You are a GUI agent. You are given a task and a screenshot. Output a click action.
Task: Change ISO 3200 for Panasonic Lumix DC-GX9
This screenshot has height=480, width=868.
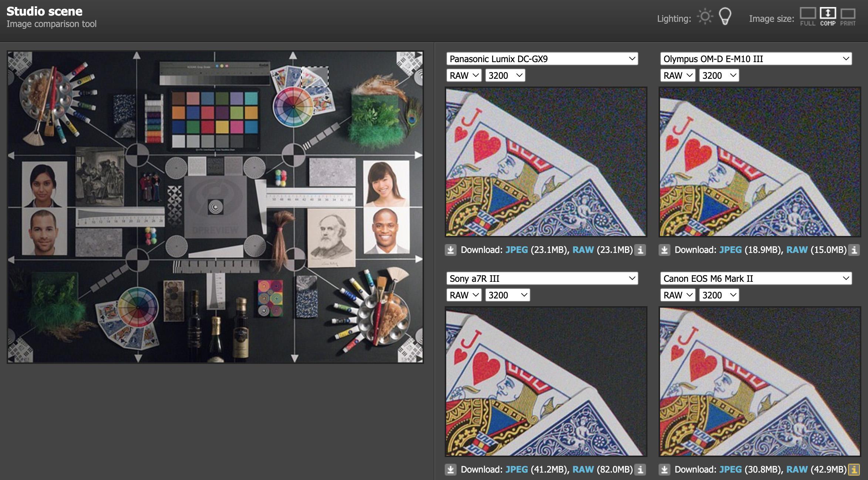[505, 75]
